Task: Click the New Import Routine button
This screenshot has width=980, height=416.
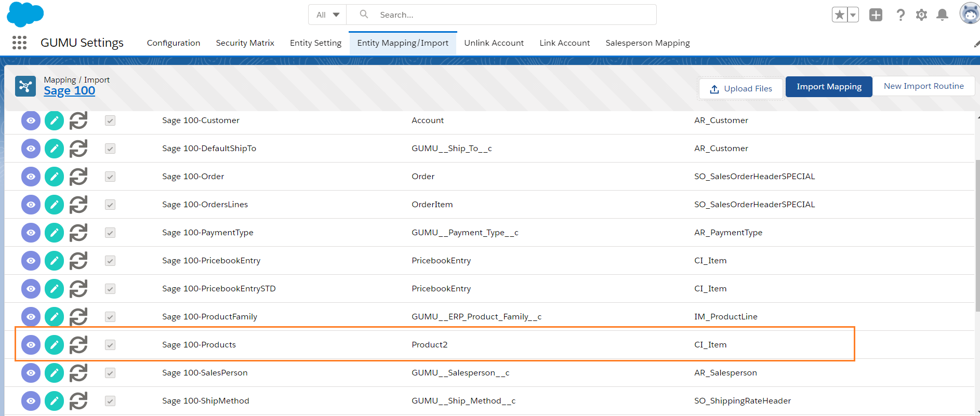Action: (924, 86)
